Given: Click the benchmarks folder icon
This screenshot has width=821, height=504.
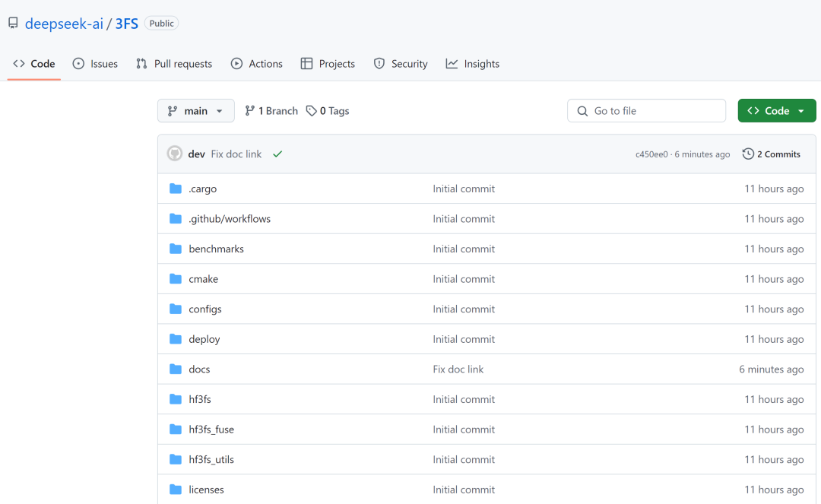Looking at the screenshot, I should coord(176,249).
